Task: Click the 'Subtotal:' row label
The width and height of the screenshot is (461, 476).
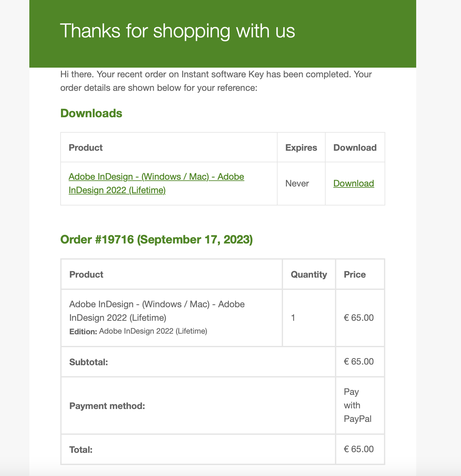Action: coord(89,362)
